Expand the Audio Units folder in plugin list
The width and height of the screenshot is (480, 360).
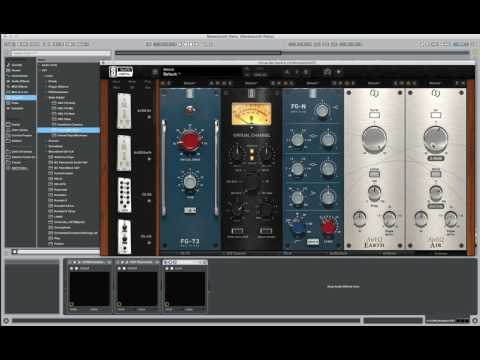tap(49, 65)
